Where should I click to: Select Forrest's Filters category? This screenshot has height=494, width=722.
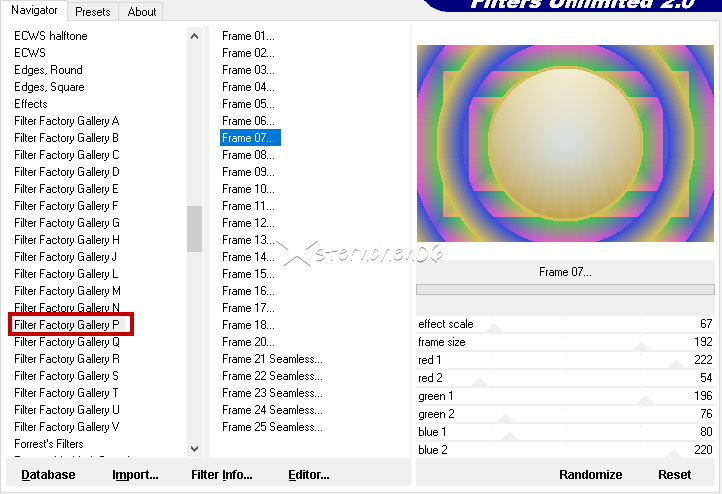point(49,444)
